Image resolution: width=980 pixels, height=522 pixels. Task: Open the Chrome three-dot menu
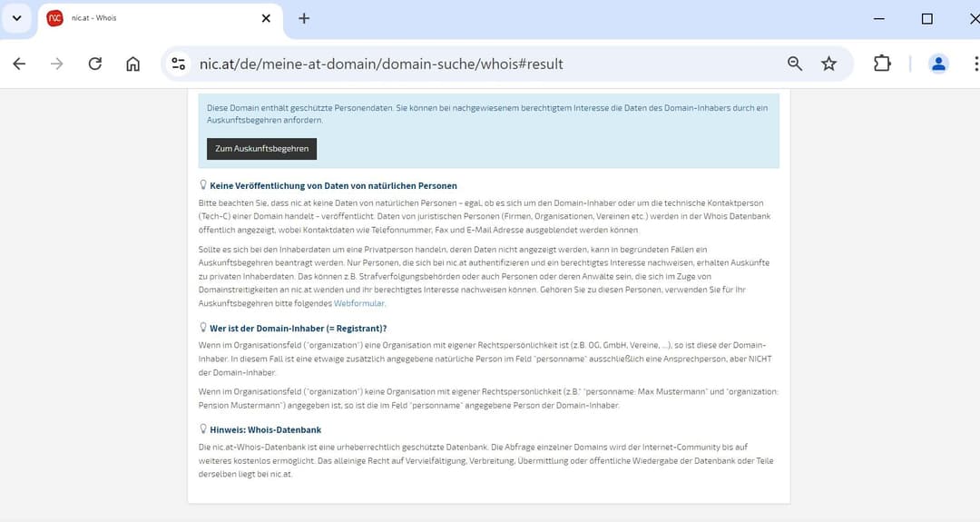(x=975, y=64)
